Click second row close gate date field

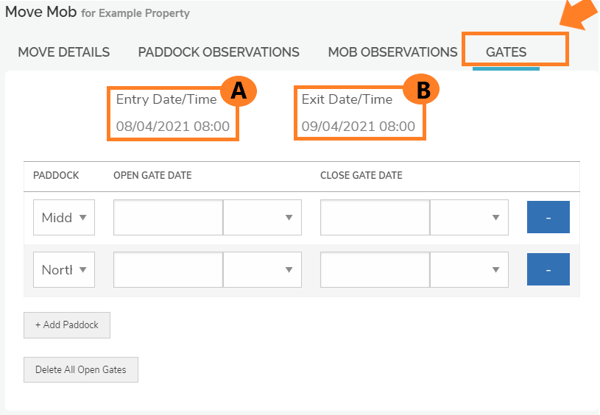pyautogui.click(x=375, y=269)
